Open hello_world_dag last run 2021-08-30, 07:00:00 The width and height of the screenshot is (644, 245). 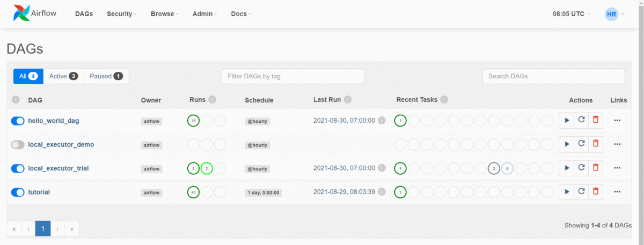(344, 121)
